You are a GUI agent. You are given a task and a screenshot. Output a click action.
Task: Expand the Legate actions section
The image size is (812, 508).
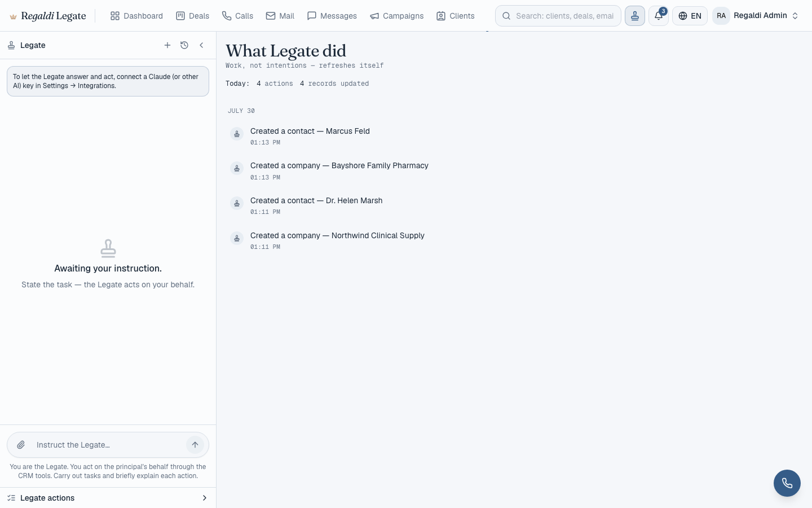pyautogui.click(x=108, y=498)
